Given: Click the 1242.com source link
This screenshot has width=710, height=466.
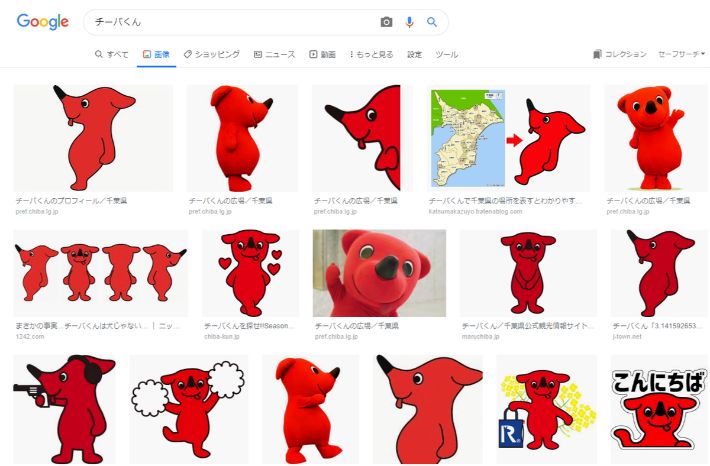Looking at the screenshot, I should 30,337.
